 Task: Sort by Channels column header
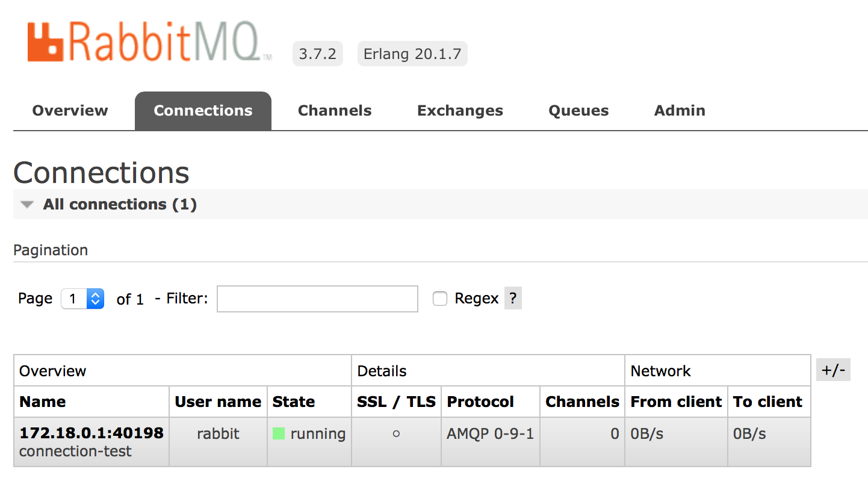[x=582, y=402]
